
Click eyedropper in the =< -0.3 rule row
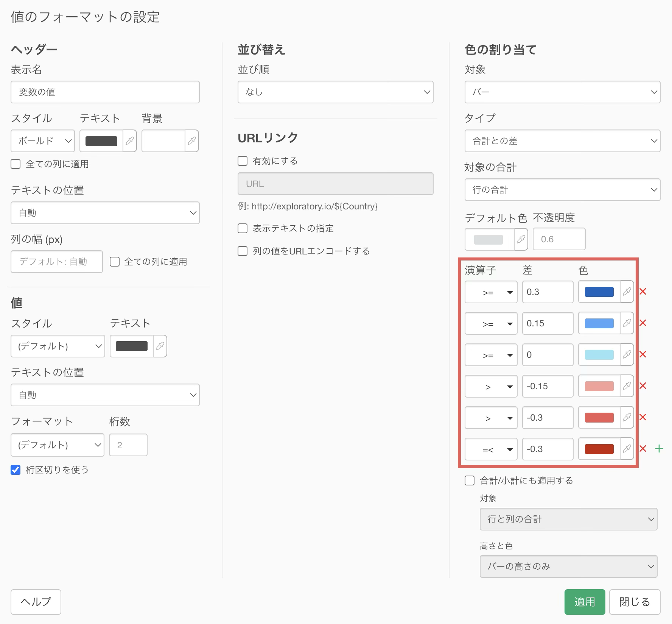click(627, 449)
